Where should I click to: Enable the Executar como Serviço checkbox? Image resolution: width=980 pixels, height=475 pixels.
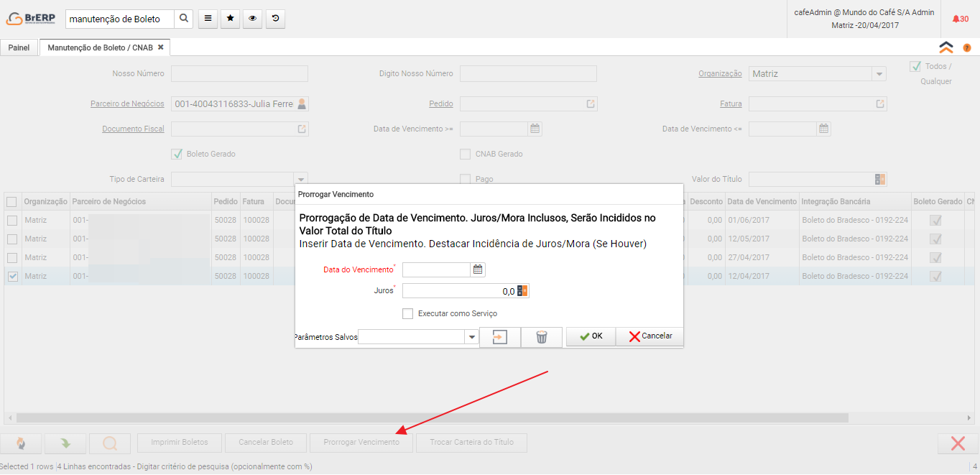point(408,313)
